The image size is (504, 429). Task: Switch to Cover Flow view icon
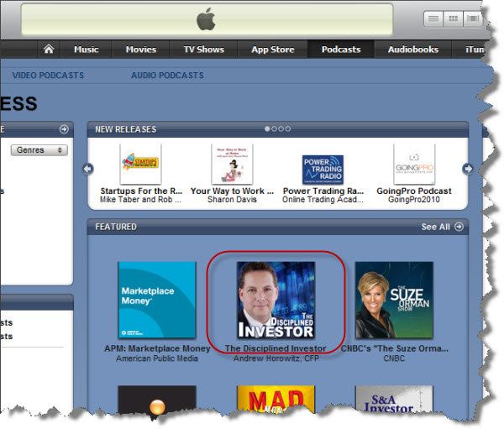tap(472, 18)
